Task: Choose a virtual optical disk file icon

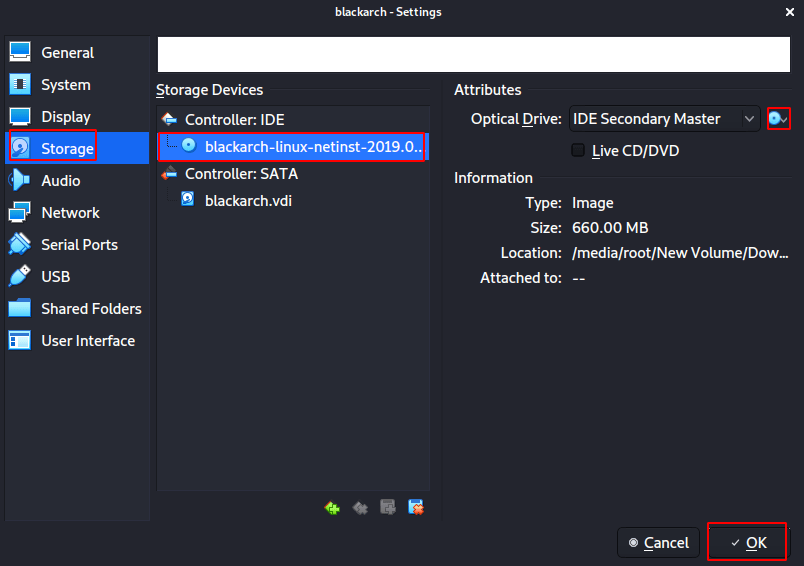Action: 778,119
